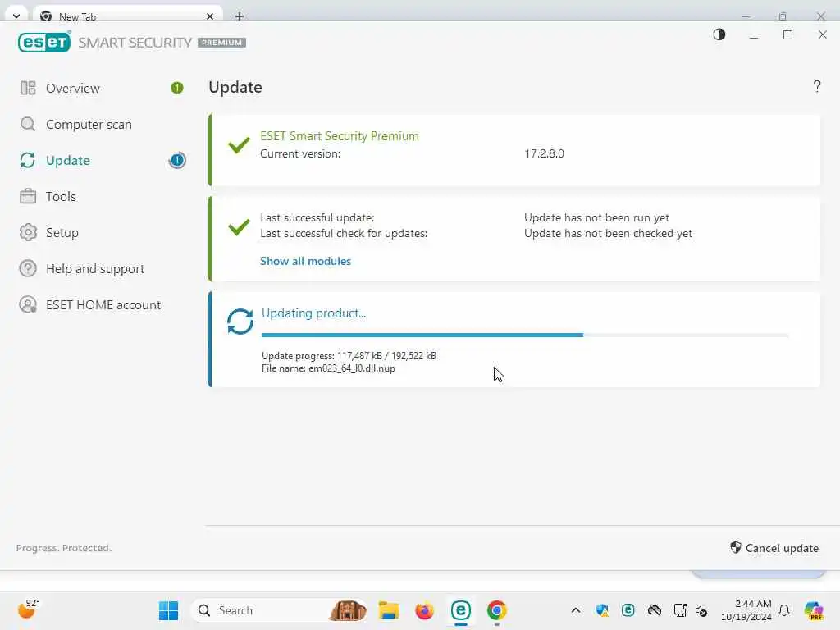This screenshot has height=630, width=840.
Task: Click the Tools briefcase icon
Action: coord(28,197)
